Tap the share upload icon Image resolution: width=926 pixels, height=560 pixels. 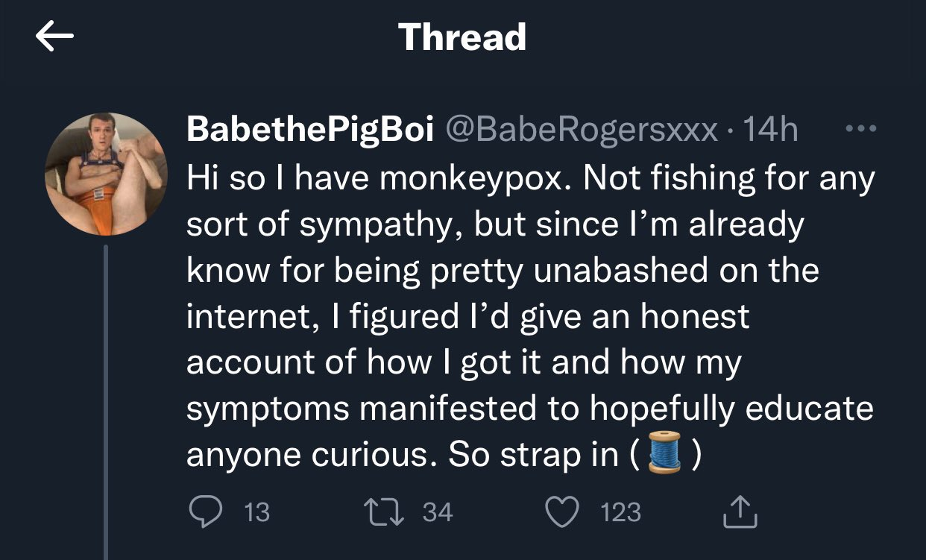[x=740, y=511]
